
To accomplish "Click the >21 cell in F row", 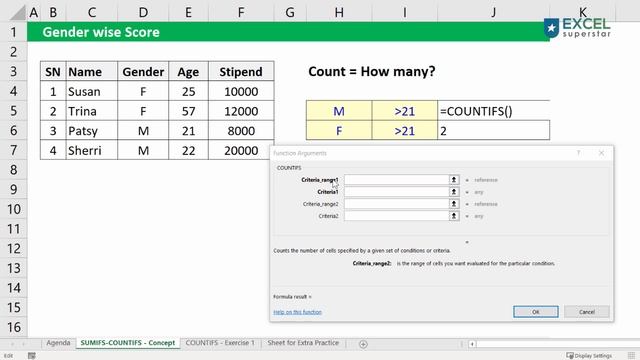I will (404, 131).
